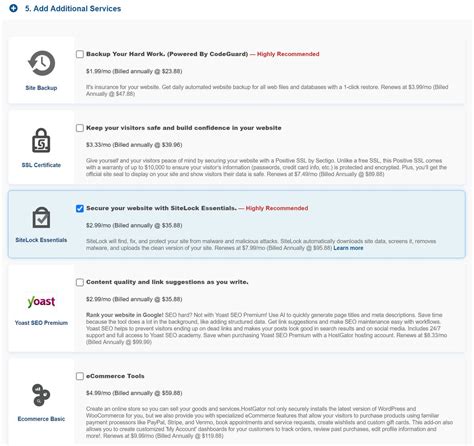
Task: Click the Yoast logo icon
Action: click(41, 302)
